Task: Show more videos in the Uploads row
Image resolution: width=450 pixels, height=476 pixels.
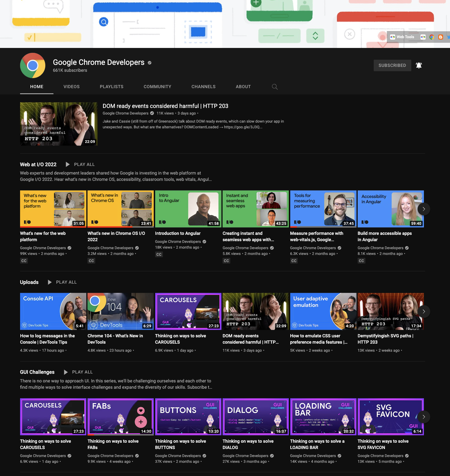Action: [x=424, y=311]
